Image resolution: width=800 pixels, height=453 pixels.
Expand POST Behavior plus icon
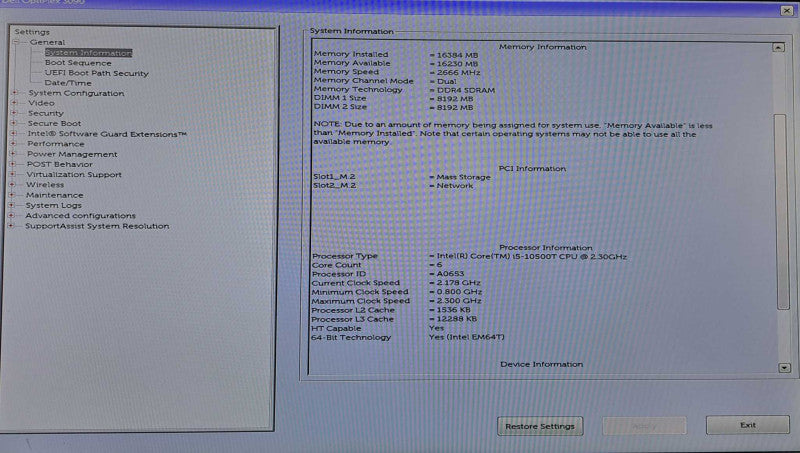tap(13, 164)
